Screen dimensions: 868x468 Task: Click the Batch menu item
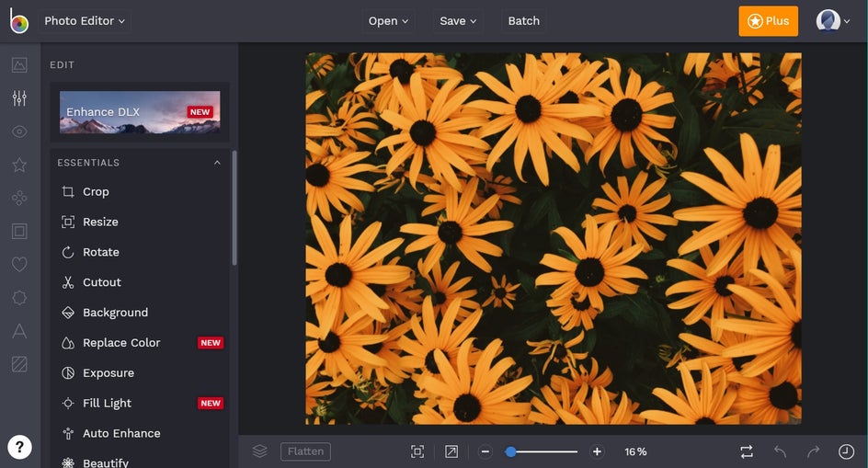pyautogui.click(x=524, y=21)
